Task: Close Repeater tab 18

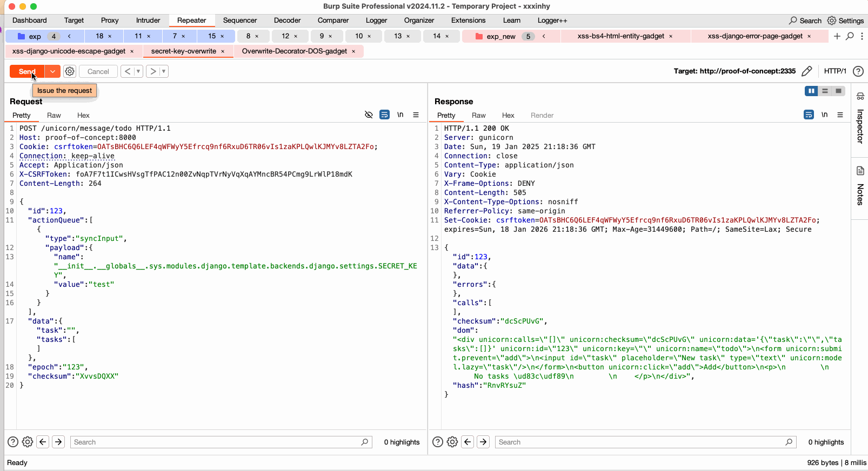Action: [x=110, y=36]
